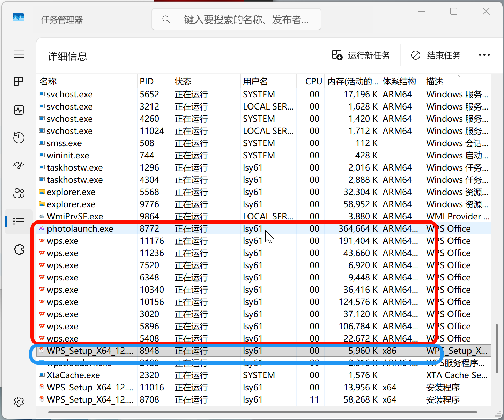Select the PID cell 3212 for svchost.exe
504x420 pixels.
[x=149, y=106]
